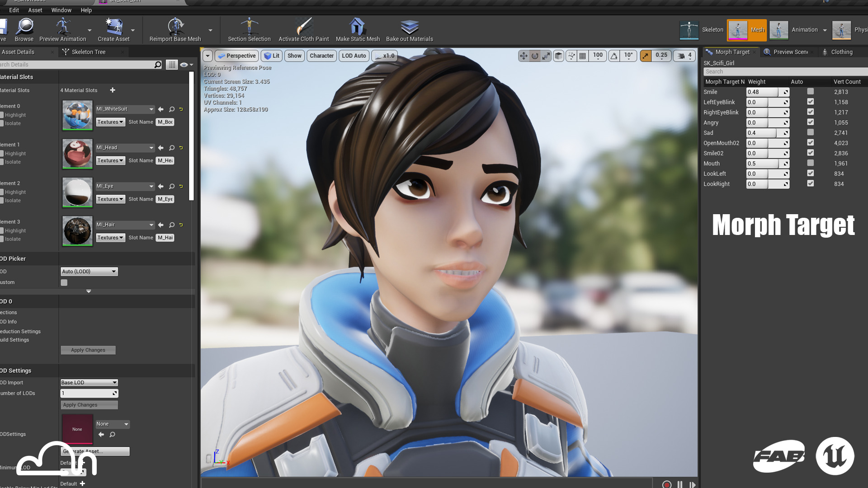Screen dimensions: 868x488
Task: Enable the Custom LOD checkbox
Action: pyautogui.click(x=64, y=283)
